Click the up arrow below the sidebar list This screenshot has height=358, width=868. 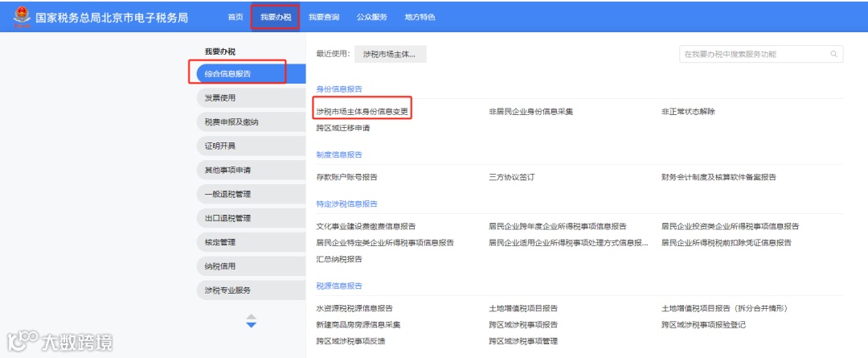tap(252, 316)
